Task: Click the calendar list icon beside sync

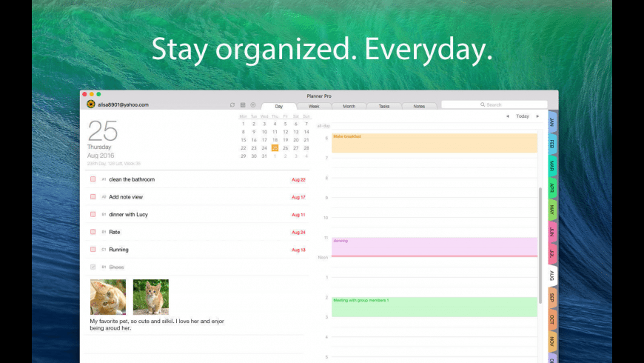Action: tap(243, 105)
